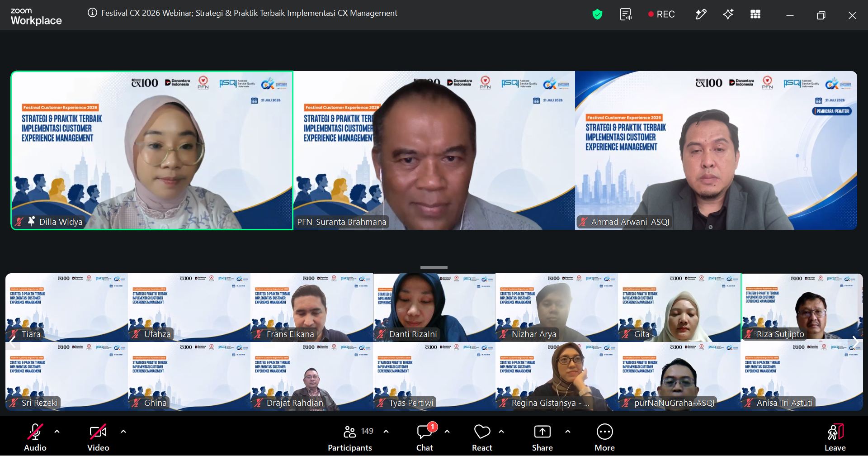Select Drajat Rahdian's participant tile
This screenshot has height=456, width=868.
(x=311, y=376)
